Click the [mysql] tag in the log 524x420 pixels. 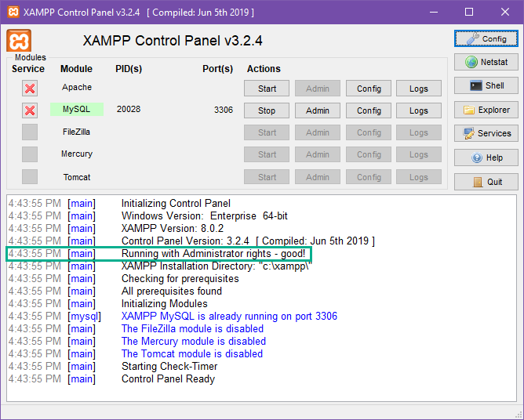coord(84,317)
